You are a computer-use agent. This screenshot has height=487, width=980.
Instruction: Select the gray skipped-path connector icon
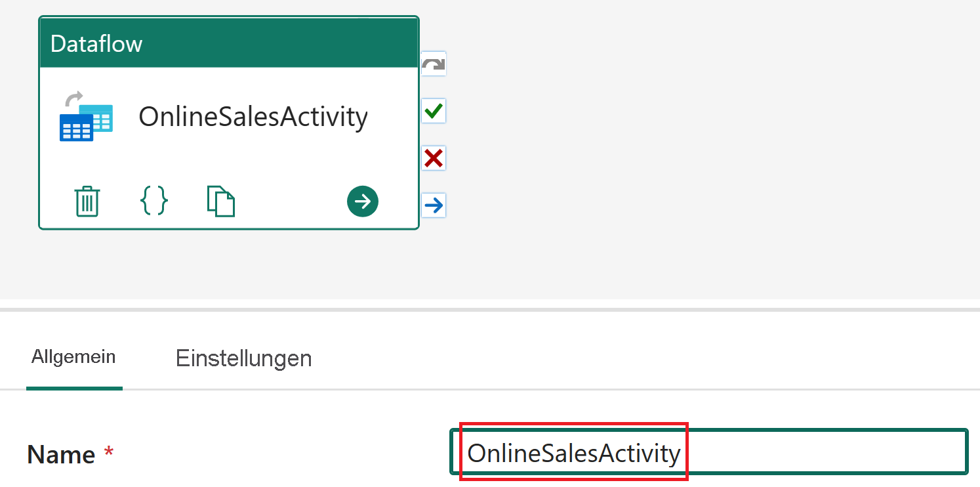pos(434,64)
